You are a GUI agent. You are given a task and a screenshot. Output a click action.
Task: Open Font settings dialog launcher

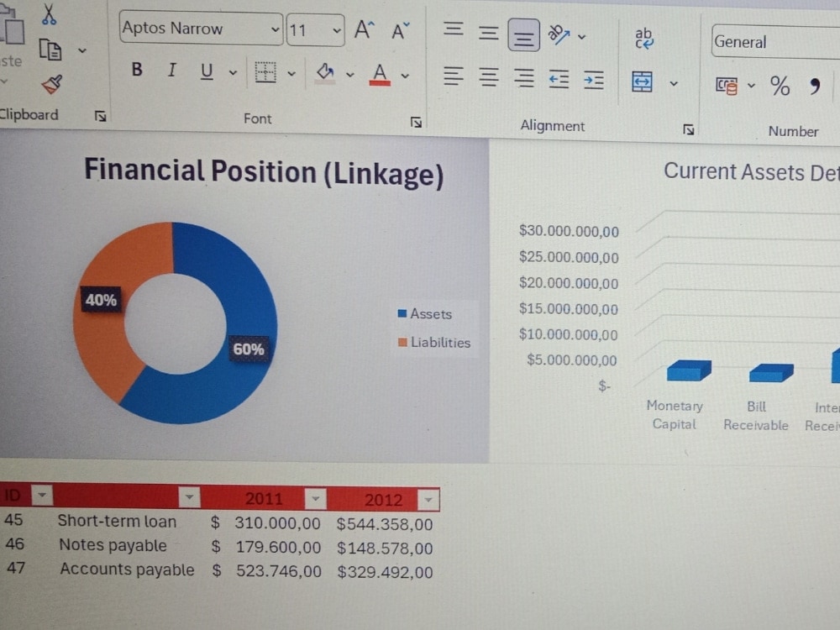click(417, 123)
